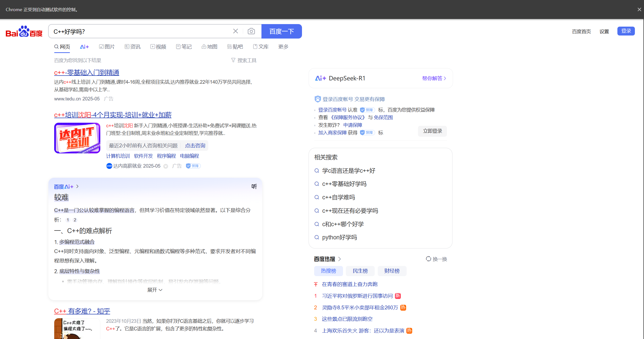Click the 听 listen icon in AI answer
This screenshot has width=644, height=339.
coord(254,187)
